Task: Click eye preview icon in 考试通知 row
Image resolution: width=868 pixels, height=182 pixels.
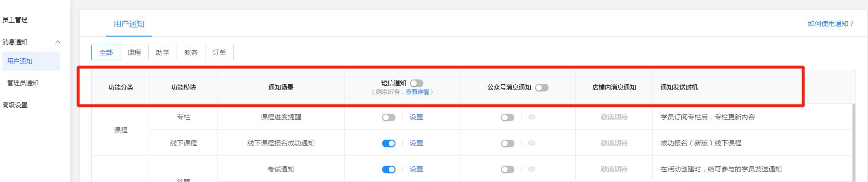Action: [x=532, y=169]
